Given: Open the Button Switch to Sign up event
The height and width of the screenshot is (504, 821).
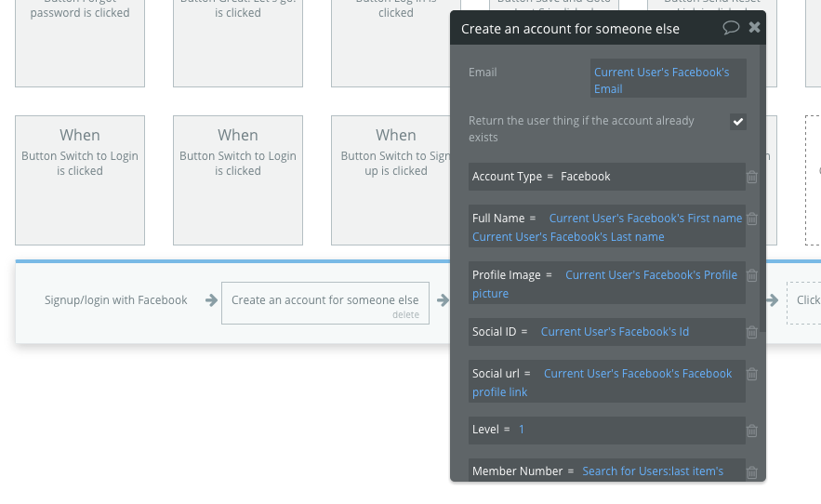Looking at the screenshot, I should (x=395, y=180).
